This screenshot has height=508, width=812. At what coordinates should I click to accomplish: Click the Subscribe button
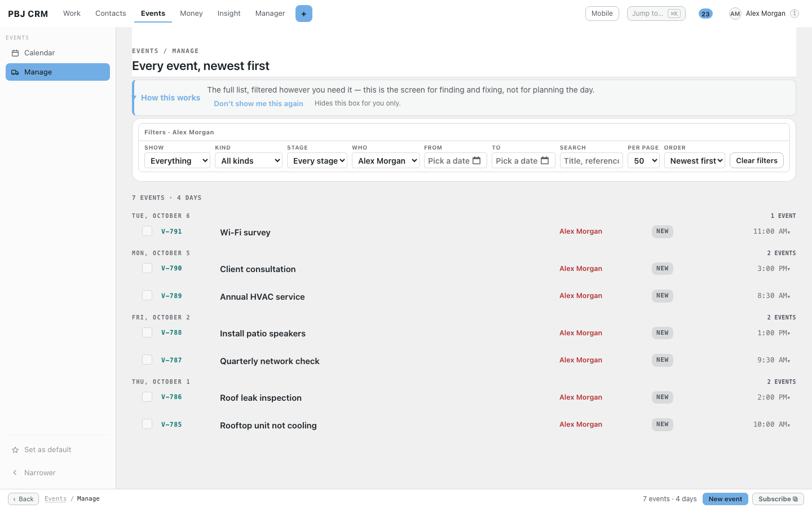(x=778, y=499)
